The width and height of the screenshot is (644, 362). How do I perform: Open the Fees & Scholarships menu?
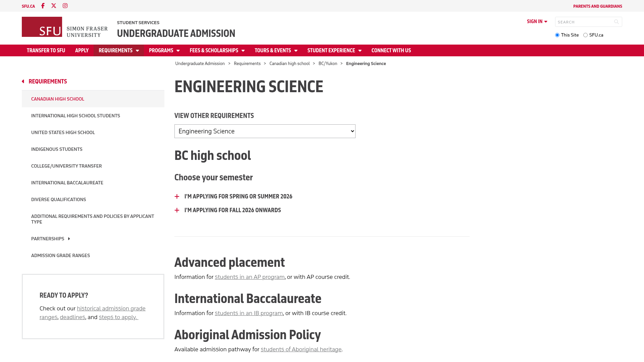click(217, 50)
